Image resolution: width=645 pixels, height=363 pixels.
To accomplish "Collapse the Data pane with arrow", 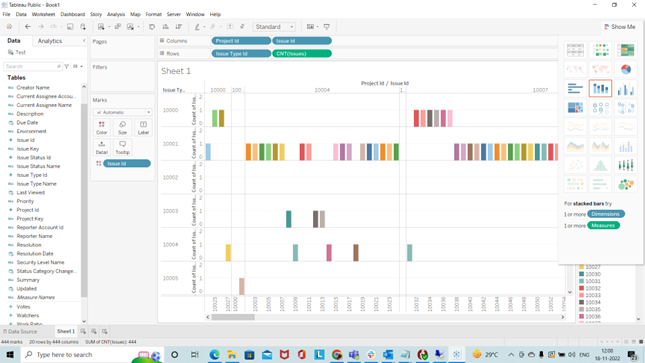I will point(84,41).
